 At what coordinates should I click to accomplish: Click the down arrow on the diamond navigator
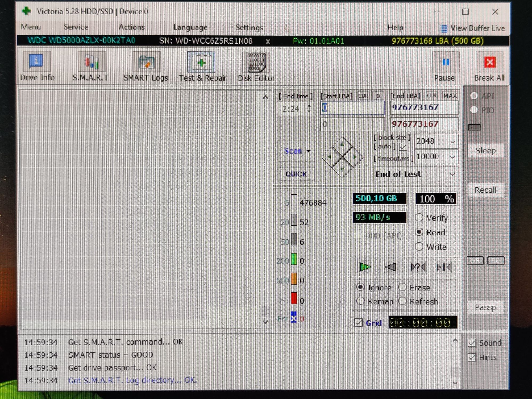[342, 169]
